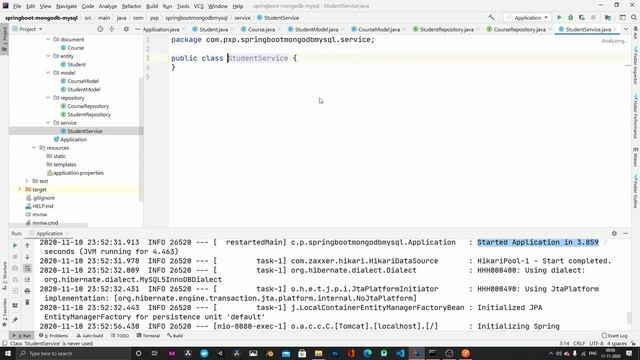Hide the Project panel with minus icon
The image size is (640, 360).
tap(138, 29)
